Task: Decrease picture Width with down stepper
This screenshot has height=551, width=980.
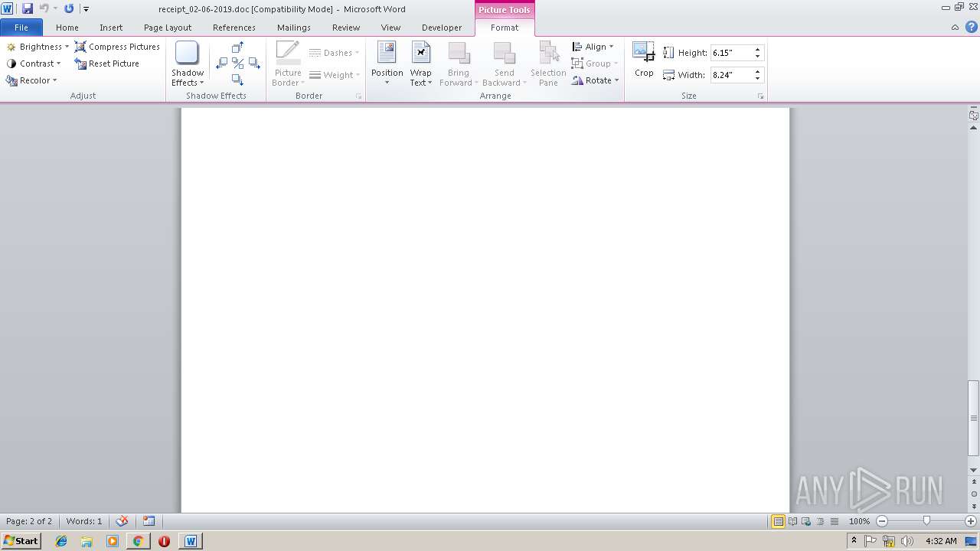Action: [758, 79]
